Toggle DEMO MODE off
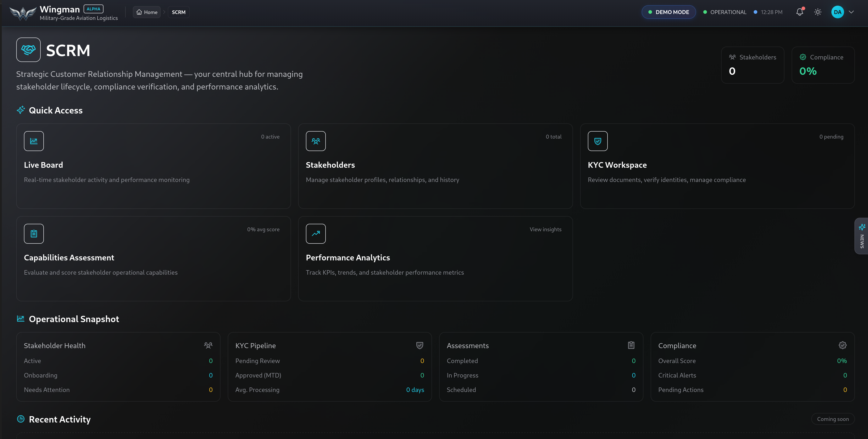Viewport: 868px width, 439px height. pos(669,12)
